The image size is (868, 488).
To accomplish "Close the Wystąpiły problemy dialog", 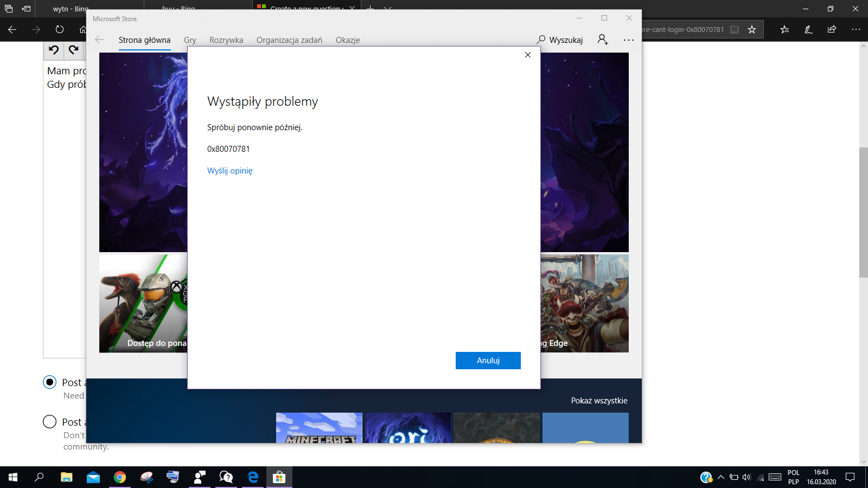I will point(528,55).
